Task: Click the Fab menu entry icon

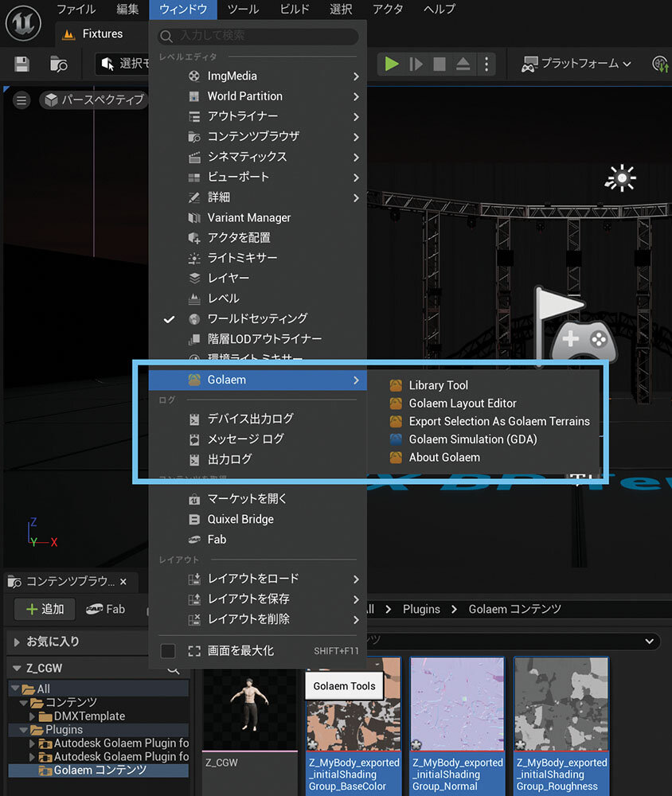Action: [x=194, y=540]
